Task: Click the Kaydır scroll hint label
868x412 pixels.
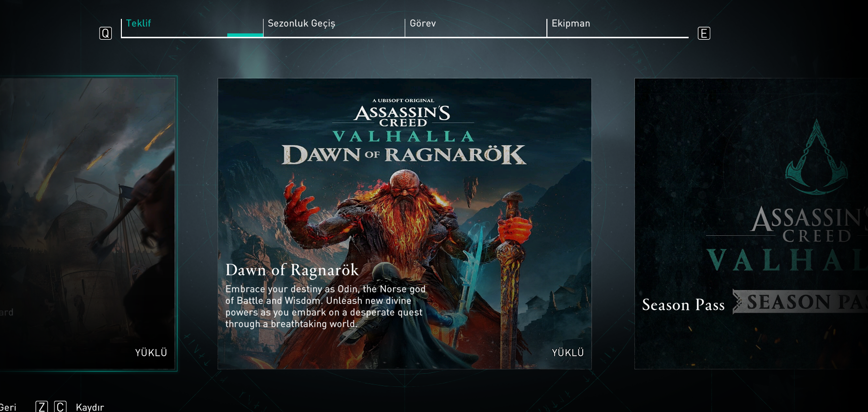Action: pos(90,407)
